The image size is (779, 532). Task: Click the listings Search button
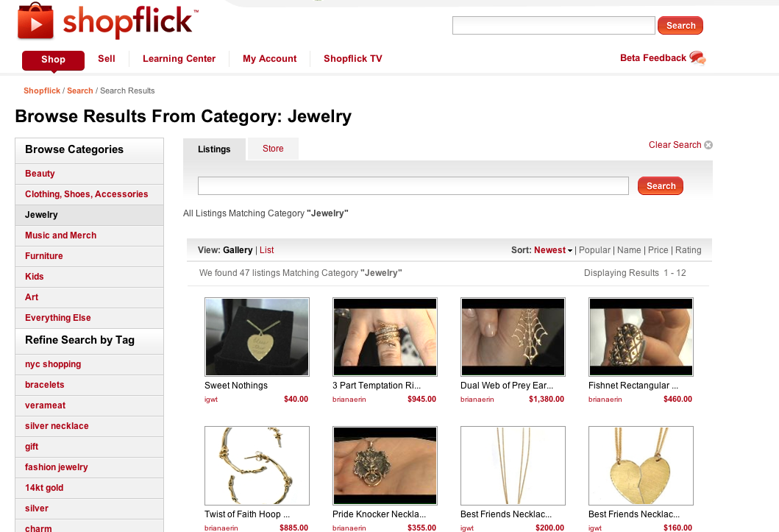pyautogui.click(x=661, y=185)
